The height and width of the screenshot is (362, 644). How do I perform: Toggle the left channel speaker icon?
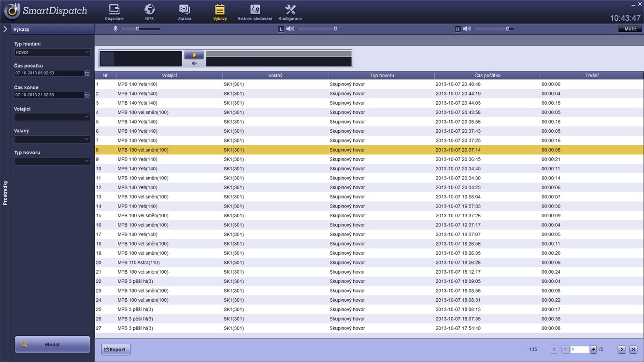tap(290, 29)
